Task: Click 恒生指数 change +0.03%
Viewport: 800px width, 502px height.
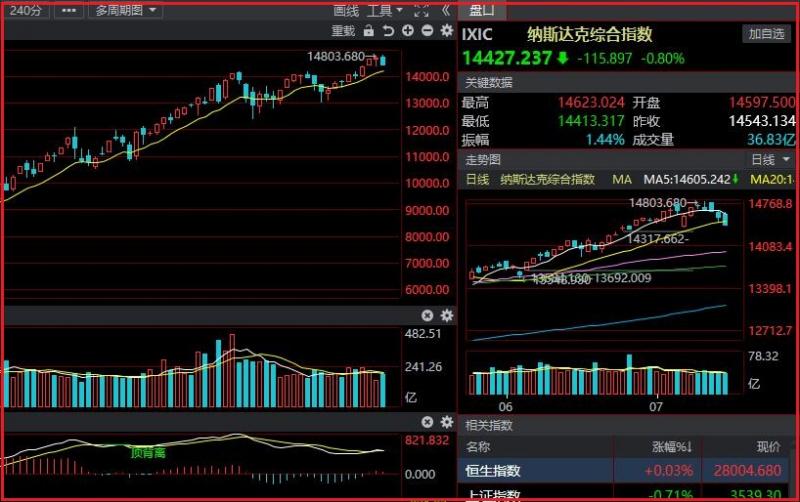Action: pyautogui.click(x=668, y=470)
